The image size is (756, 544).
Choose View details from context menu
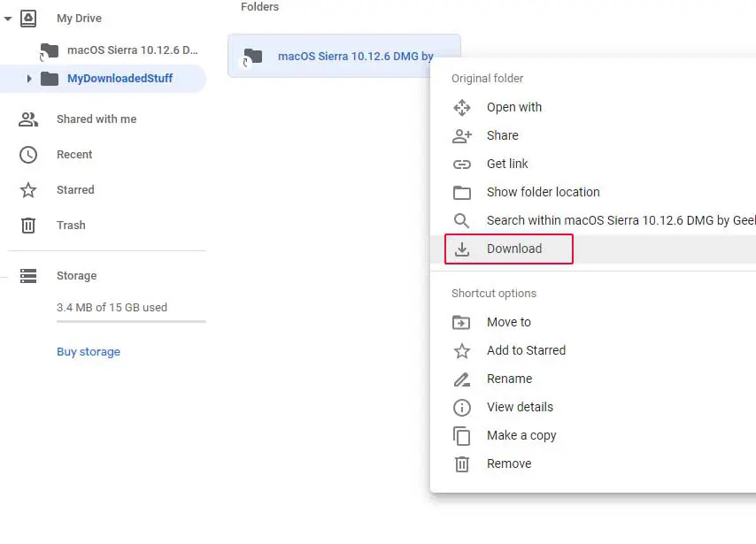[x=520, y=407]
